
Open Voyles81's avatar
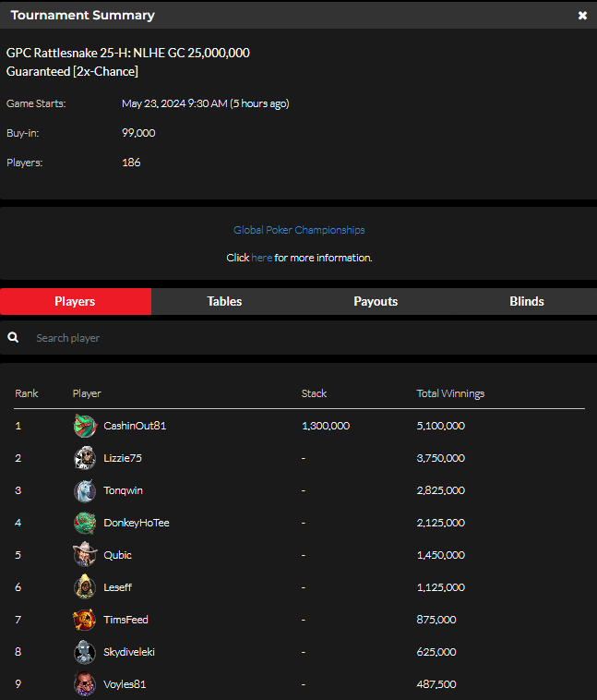tap(85, 684)
